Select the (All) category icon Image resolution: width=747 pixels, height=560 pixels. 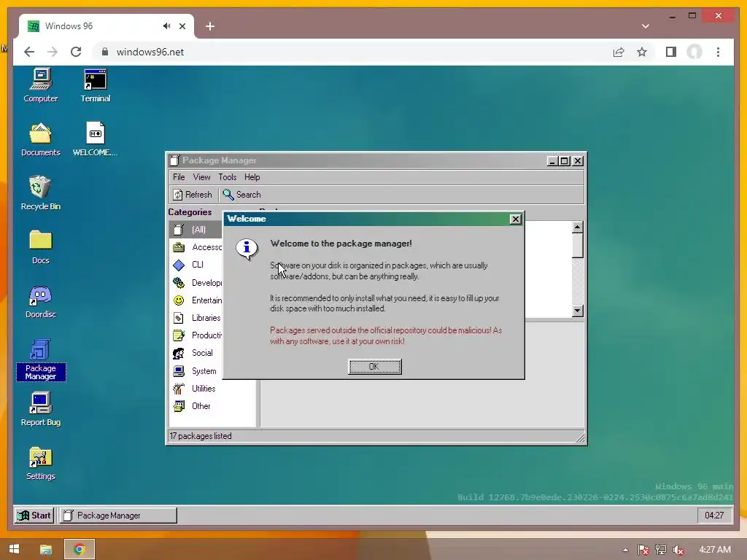(x=179, y=230)
